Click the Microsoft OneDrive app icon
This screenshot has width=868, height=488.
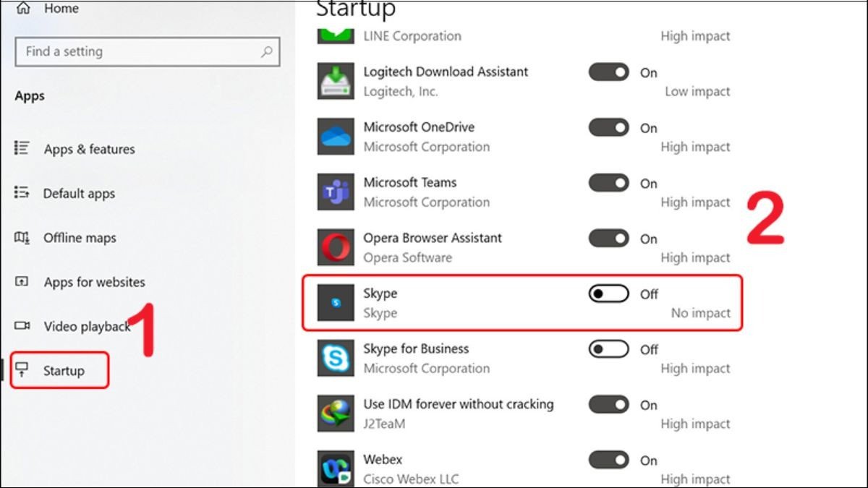point(335,137)
